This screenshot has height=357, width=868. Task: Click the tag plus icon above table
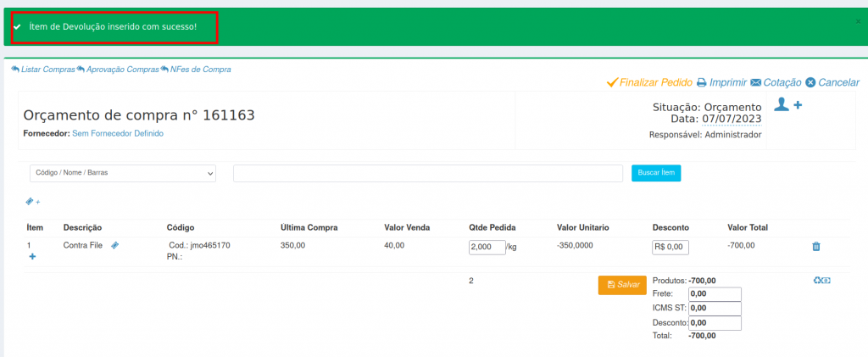pyautogui.click(x=33, y=202)
